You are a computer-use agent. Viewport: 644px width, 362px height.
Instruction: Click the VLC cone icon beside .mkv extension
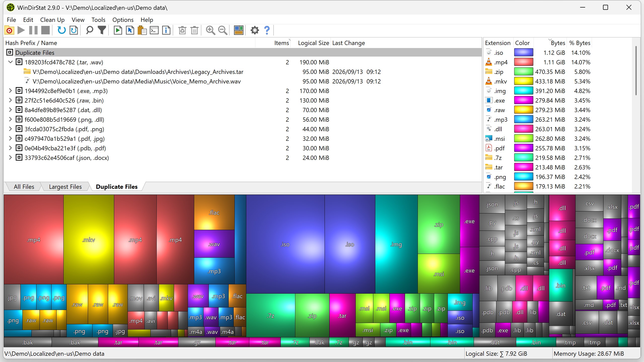[x=489, y=81]
